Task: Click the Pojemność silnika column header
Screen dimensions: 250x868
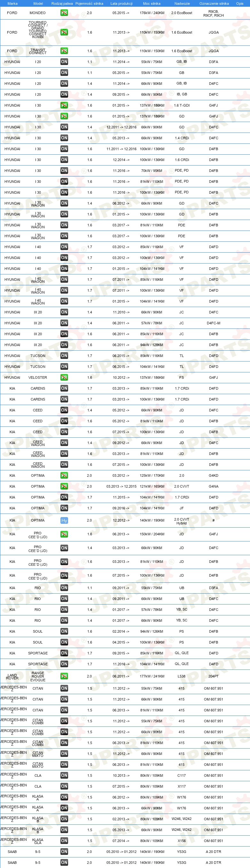Action: click(89, 4)
